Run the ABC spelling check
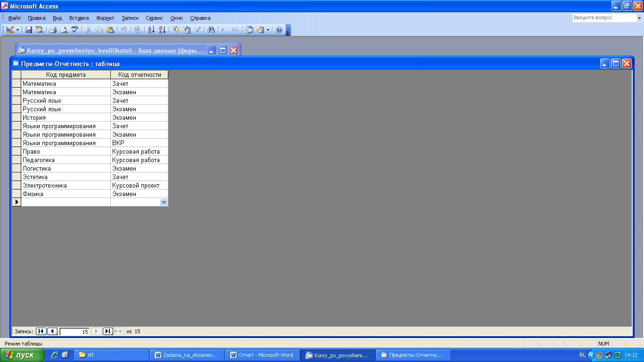644x362 pixels. pos(75,29)
